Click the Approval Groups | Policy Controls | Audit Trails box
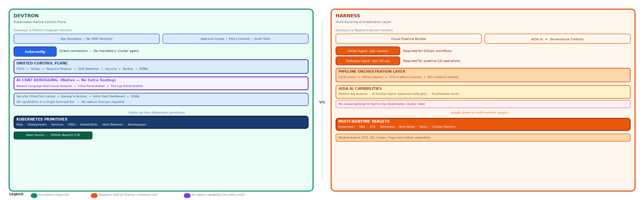This screenshot has height=200, width=644. (235, 39)
